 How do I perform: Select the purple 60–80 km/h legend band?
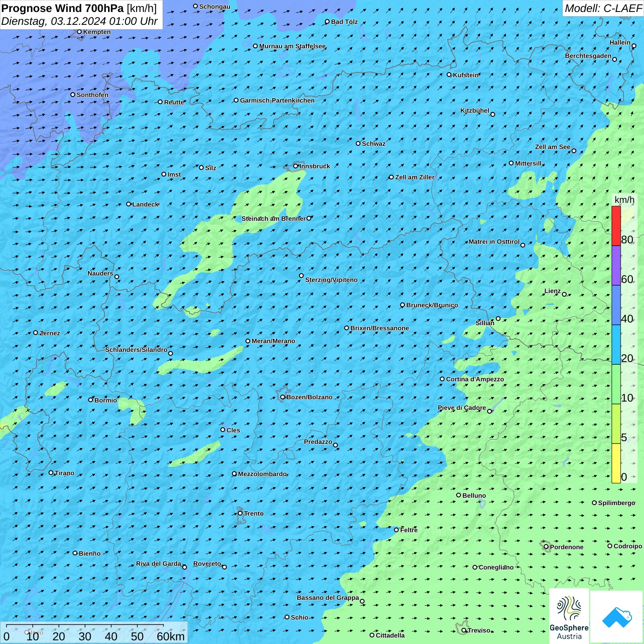tap(616, 265)
